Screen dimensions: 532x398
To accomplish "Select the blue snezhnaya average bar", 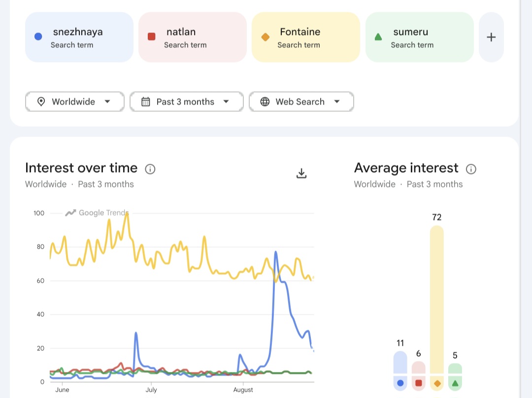I will click(x=400, y=362).
